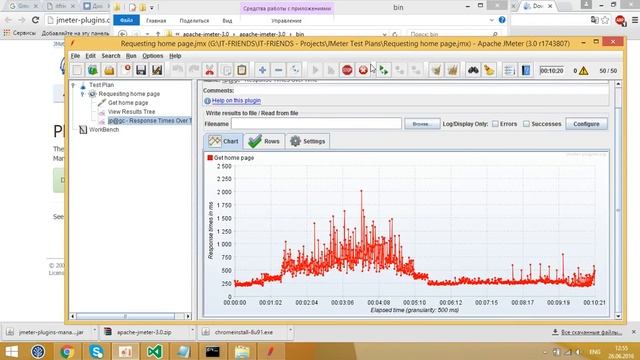640x360 pixels.
Task: Click the Help book toolbar icon
Action: point(526,70)
